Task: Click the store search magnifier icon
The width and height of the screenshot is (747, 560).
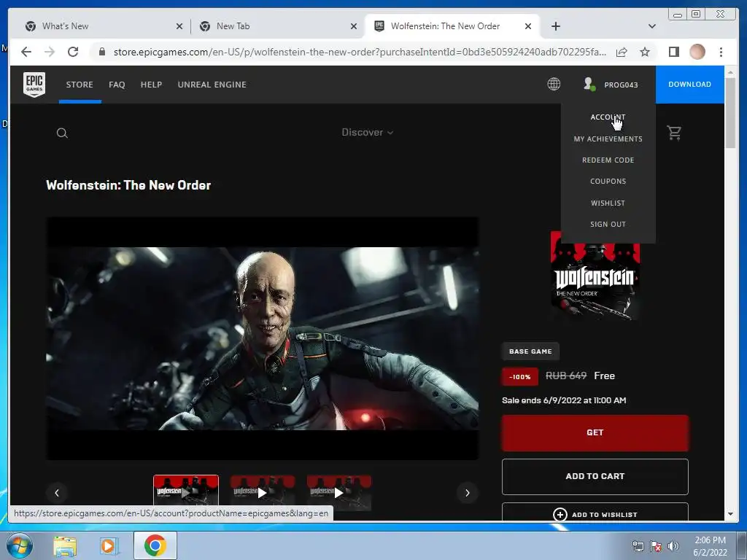Action: click(x=62, y=133)
